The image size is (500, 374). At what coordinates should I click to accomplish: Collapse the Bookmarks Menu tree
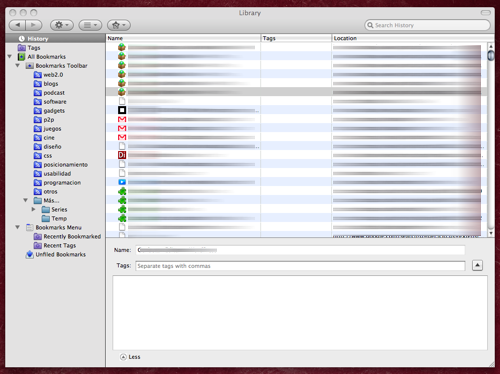pyautogui.click(x=18, y=227)
